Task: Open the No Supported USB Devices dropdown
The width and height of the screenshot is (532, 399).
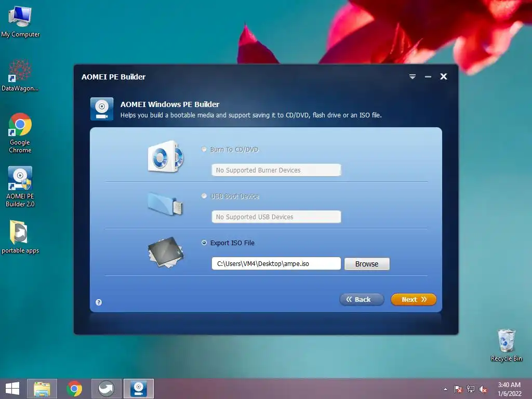Action: tap(276, 217)
